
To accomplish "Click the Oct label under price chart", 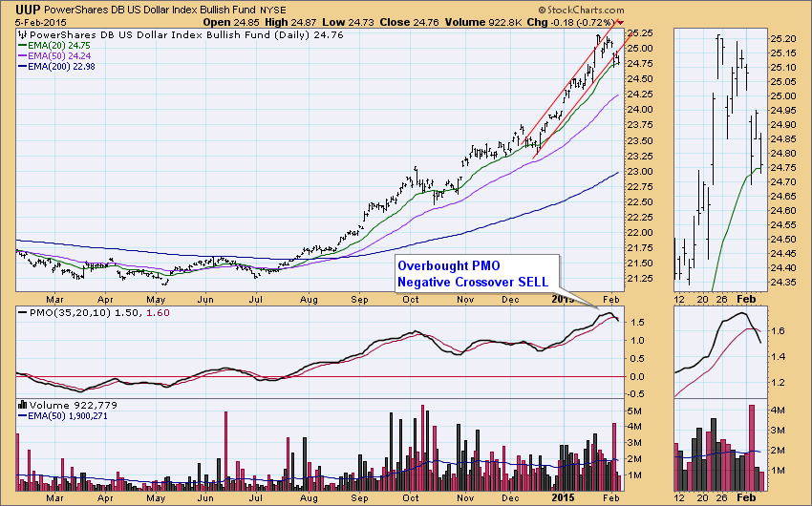I will coord(411,299).
